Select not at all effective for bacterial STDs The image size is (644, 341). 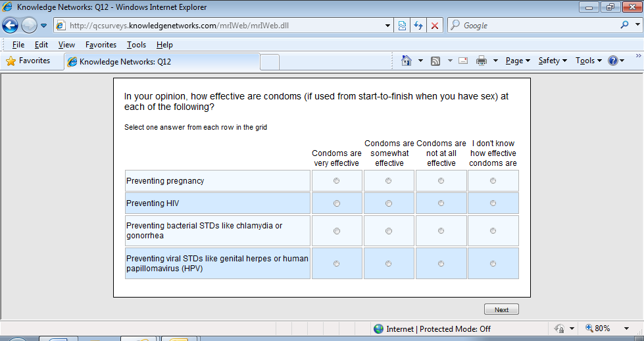click(441, 231)
